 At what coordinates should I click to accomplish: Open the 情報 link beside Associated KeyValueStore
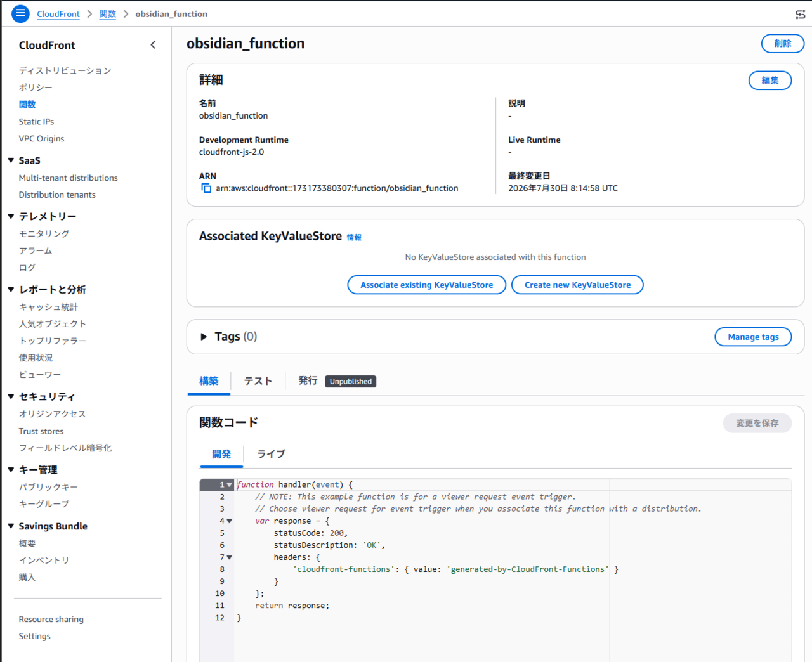pyautogui.click(x=354, y=237)
